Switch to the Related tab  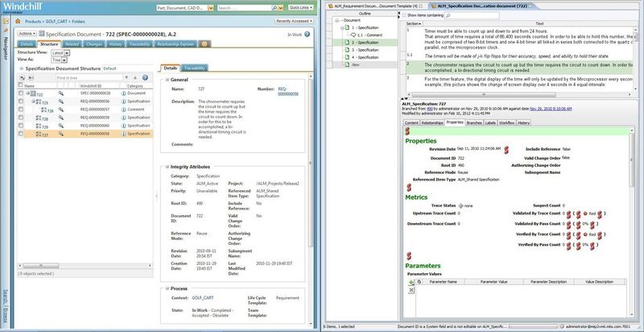(x=72, y=44)
